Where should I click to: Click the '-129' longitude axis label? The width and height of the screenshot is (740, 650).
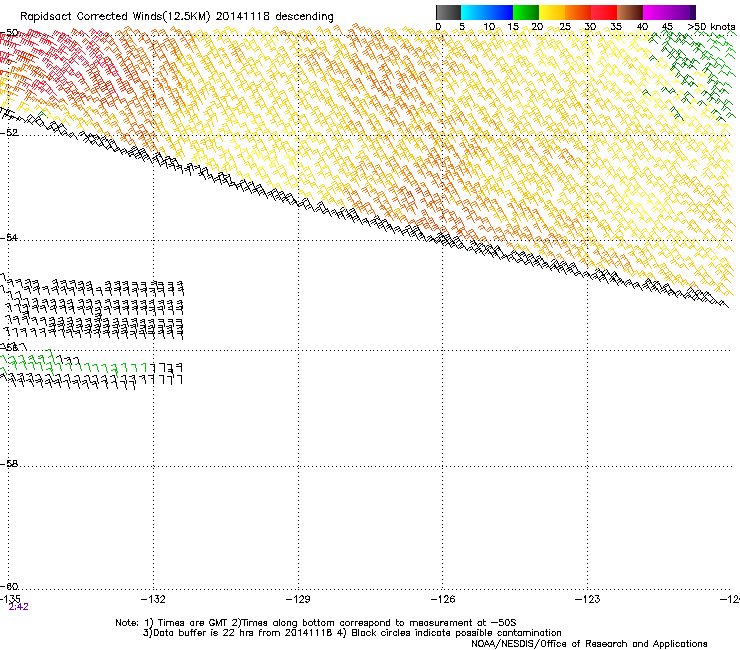point(298,599)
